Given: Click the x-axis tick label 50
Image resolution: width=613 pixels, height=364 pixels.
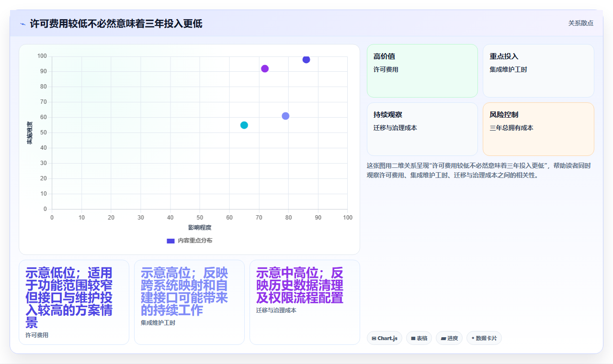Looking at the screenshot, I should pyautogui.click(x=200, y=218).
